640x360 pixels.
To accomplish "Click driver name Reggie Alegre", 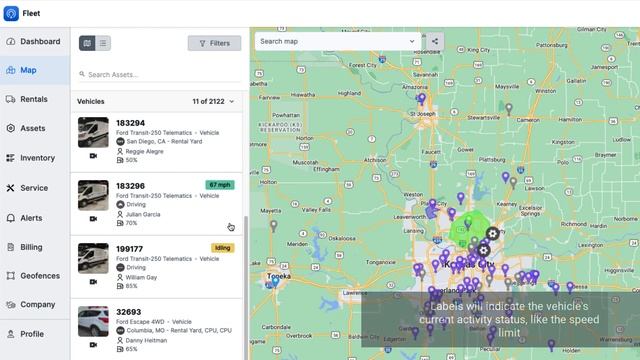I will coord(144,151).
